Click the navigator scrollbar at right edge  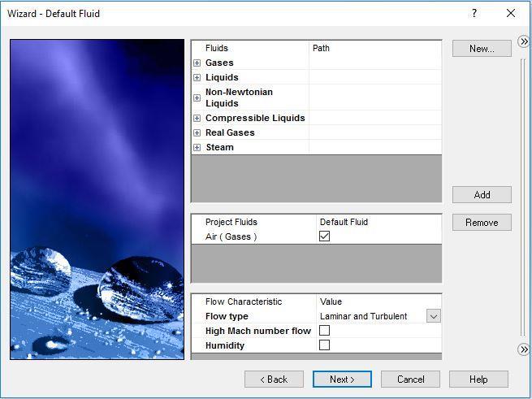tap(523, 197)
